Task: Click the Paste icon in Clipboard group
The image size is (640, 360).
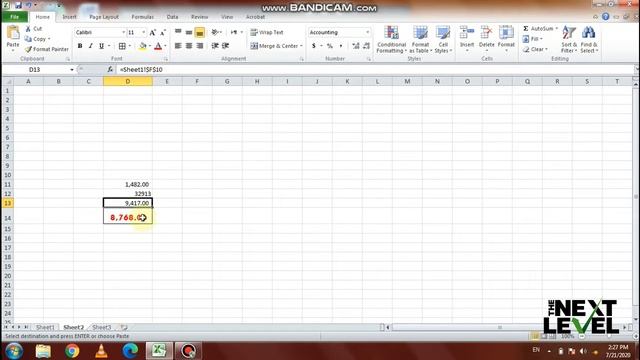Action: (x=13, y=33)
